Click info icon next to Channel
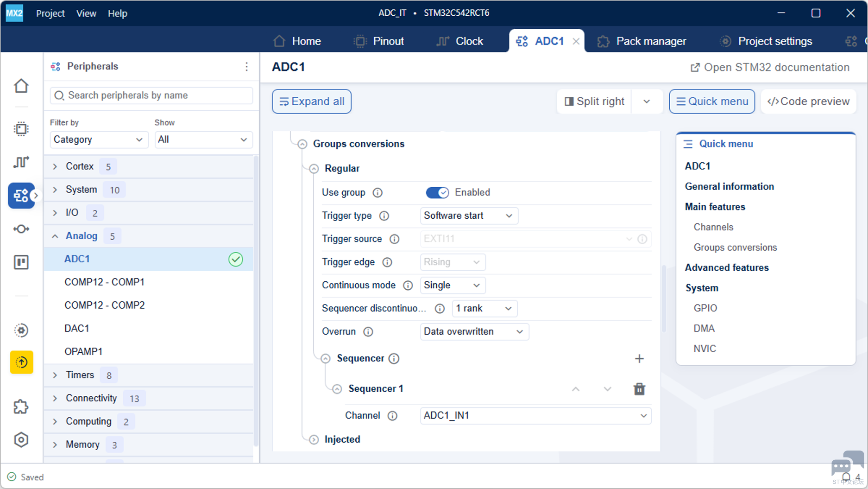The width and height of the screenshot is (868, 489). click(392, 415)
